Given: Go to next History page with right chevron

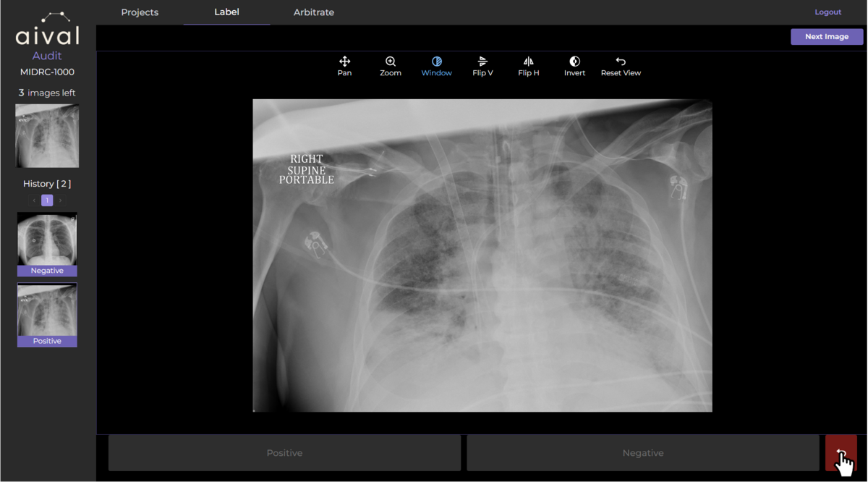Looking at the screenshot, I should pos(59,200).
